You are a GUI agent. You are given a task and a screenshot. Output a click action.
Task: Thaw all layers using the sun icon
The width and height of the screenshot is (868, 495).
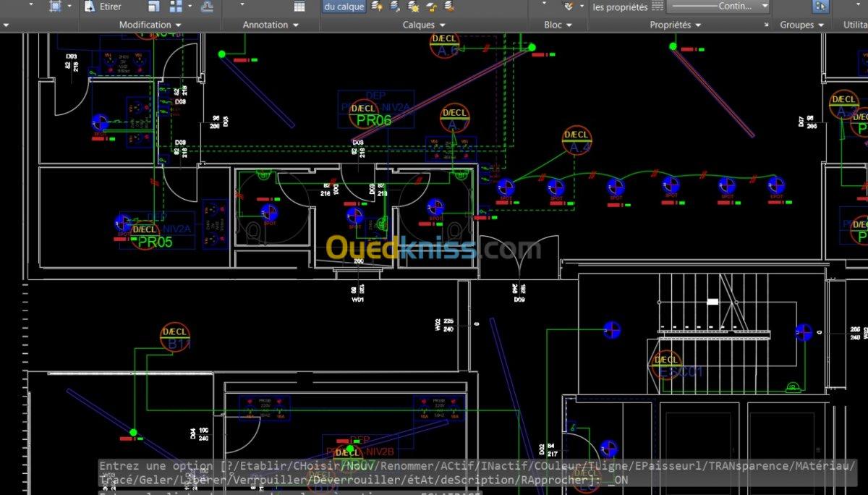(x=412, y=7)
